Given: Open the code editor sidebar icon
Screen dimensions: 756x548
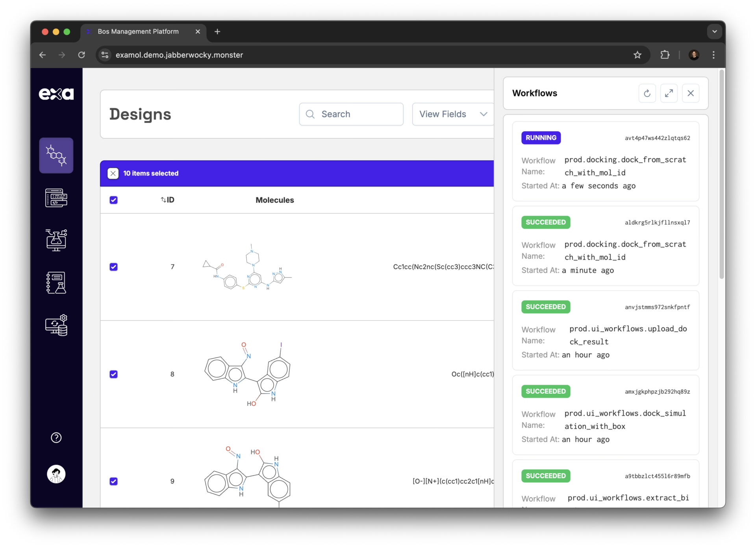Looking at the screenshot, I should coord(56,198).
